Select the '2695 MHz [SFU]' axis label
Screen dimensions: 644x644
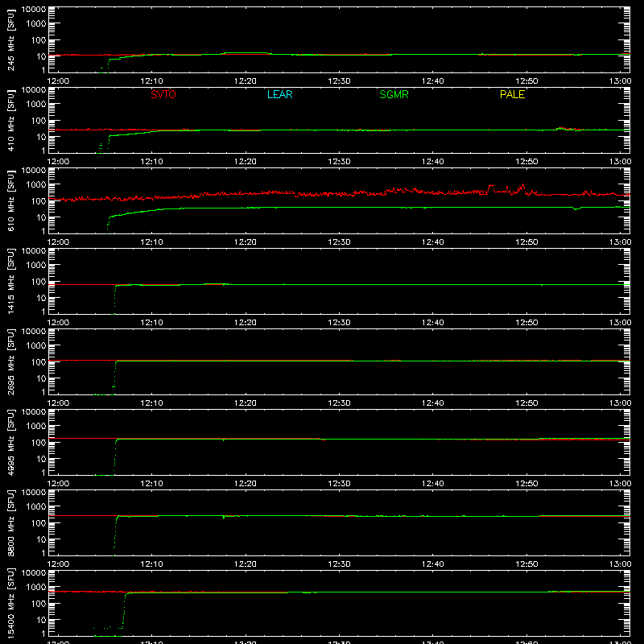(11, 361)
